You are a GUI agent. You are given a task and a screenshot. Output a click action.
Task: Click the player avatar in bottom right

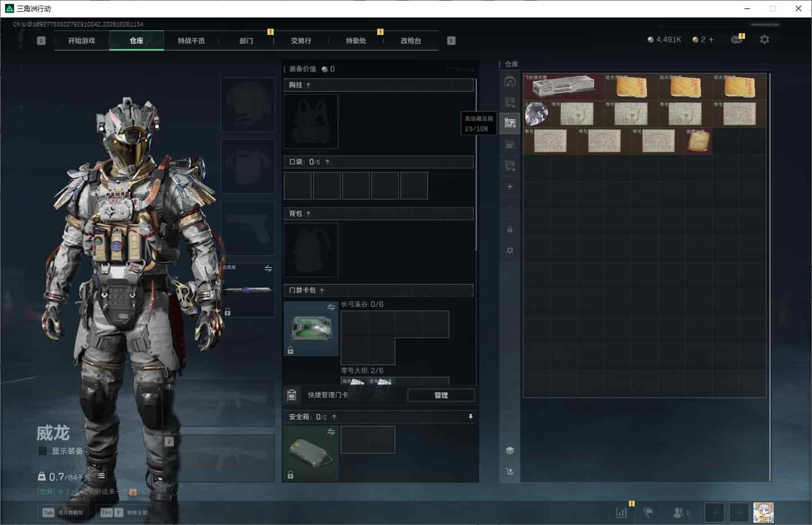point(764,513)
